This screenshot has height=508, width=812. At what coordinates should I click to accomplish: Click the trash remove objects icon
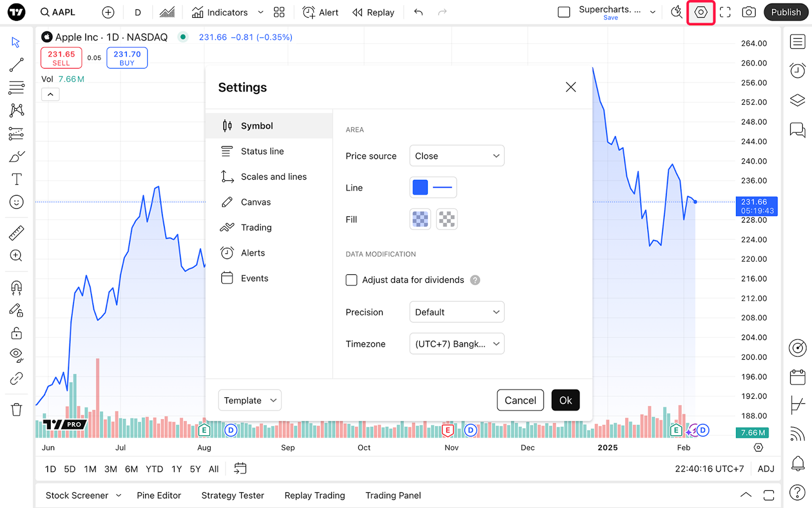pyautogui.click(x=16, y=409)
